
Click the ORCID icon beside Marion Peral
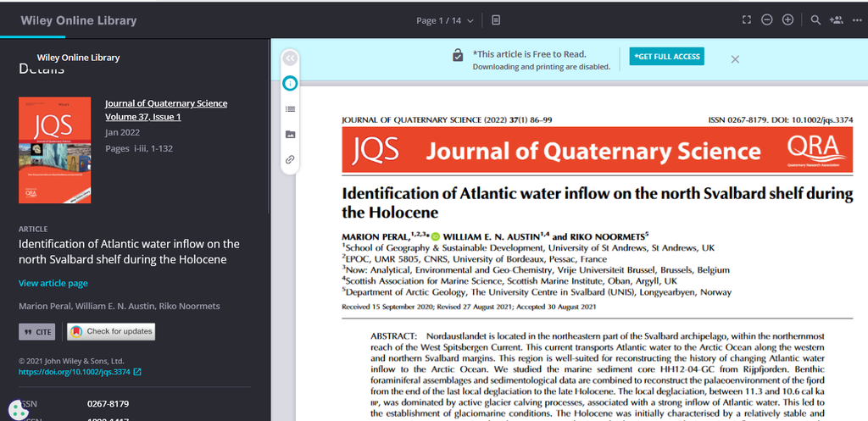click(435, 237)
